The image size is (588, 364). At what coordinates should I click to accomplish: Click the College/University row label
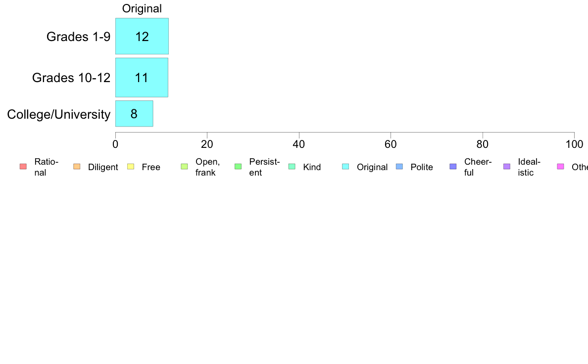point(59,114)
